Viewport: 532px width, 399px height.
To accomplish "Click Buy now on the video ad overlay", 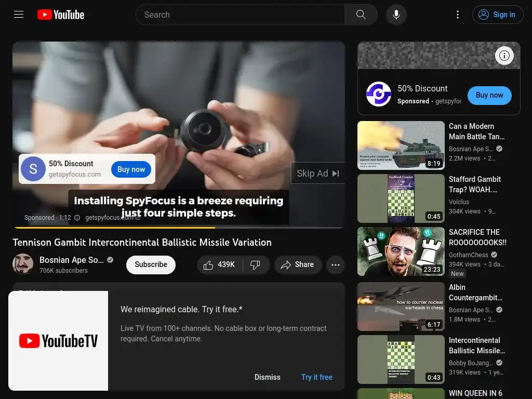I will [131, 169].
